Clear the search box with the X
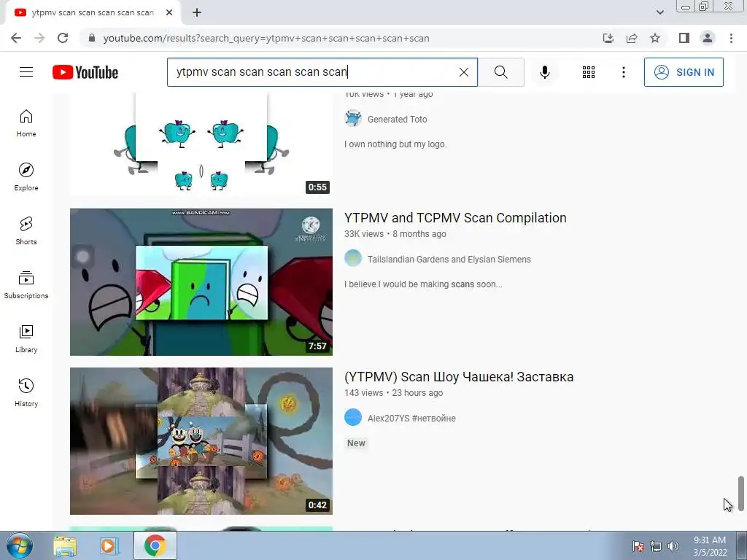The width and height of the screenshot is (747, 560). coord(463,72)
